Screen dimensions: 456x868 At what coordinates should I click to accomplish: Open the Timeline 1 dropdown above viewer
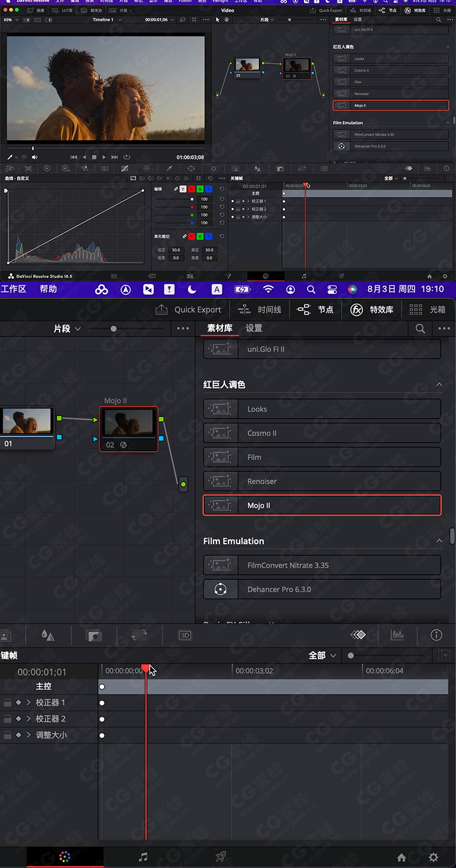click(107, 19)
